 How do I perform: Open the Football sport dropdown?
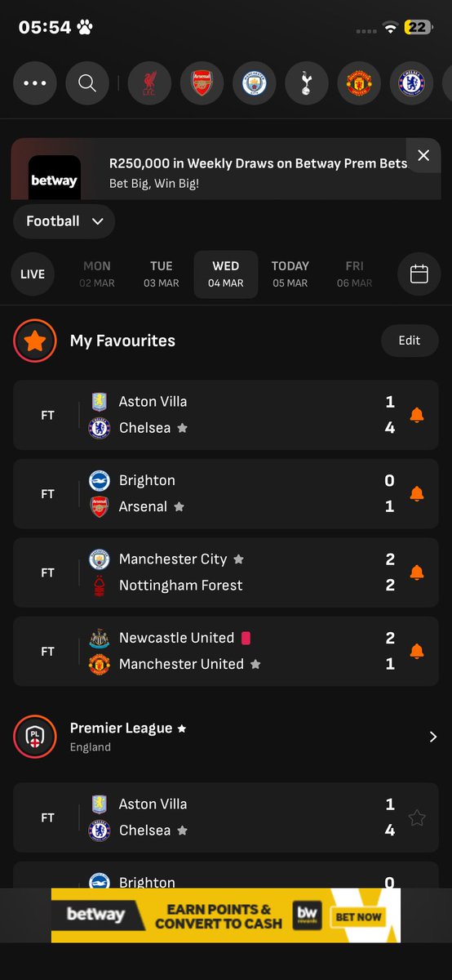coord(64,221)
